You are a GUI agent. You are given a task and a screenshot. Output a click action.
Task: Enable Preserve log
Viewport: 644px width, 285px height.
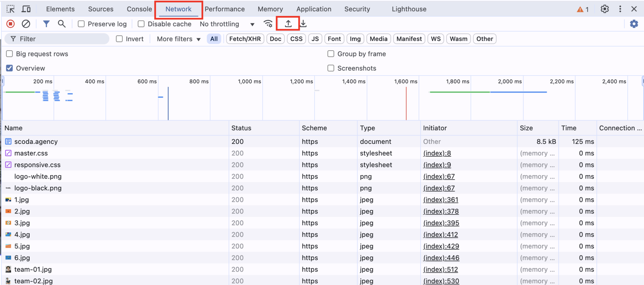tap(81, 24)
